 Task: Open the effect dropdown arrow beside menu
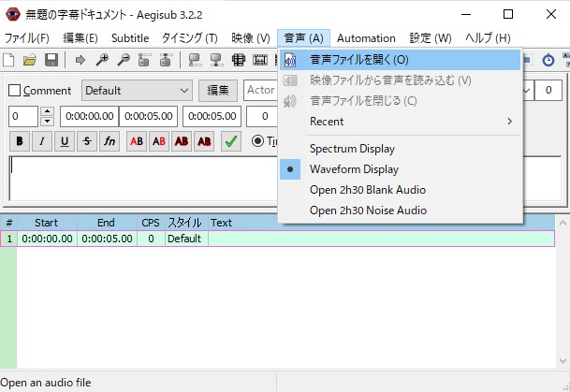point(528,90)
